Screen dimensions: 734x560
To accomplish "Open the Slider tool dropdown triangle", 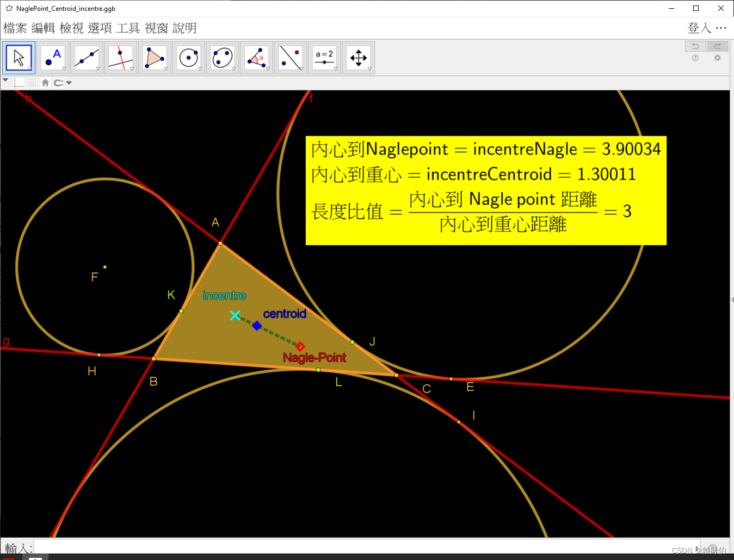I will pos(335,69).
